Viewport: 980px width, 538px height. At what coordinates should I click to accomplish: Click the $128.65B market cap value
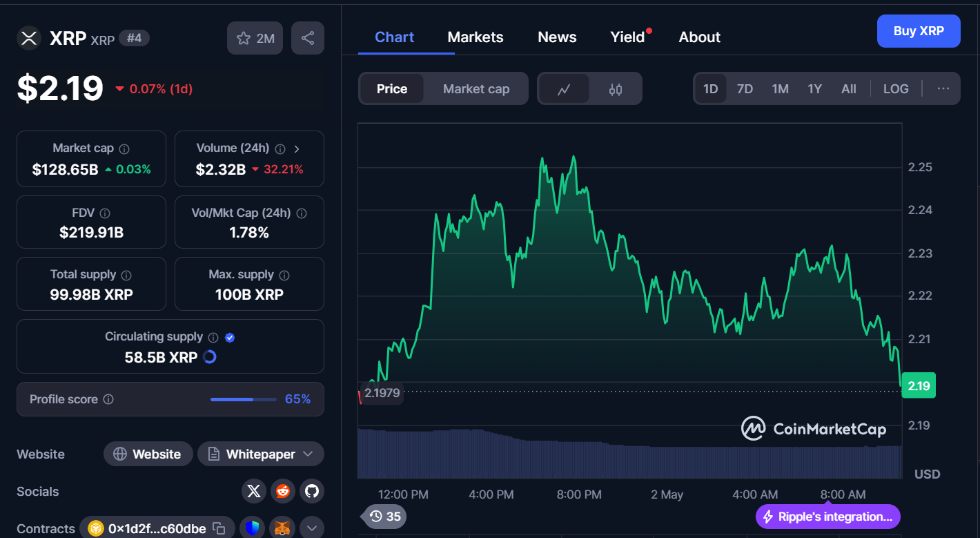[66, 169]
